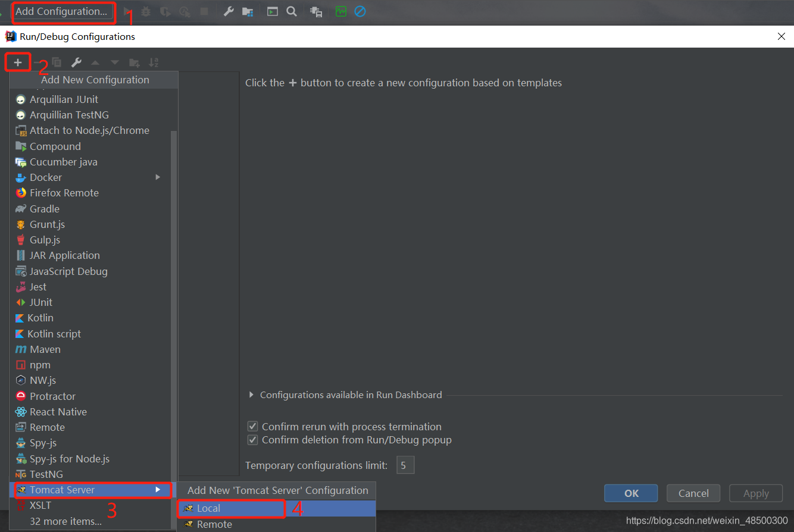The height and width of the screenshot is (532, 794).
Task: Select JAR Application configuration type
Action: 90,255
